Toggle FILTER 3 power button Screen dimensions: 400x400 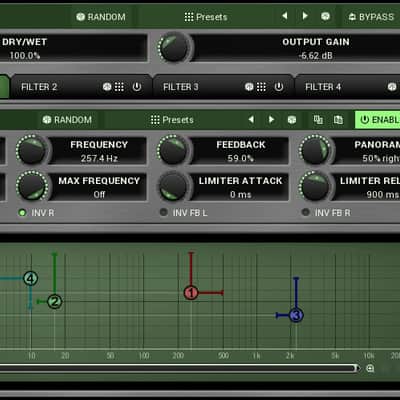click(x=279, y=87)
